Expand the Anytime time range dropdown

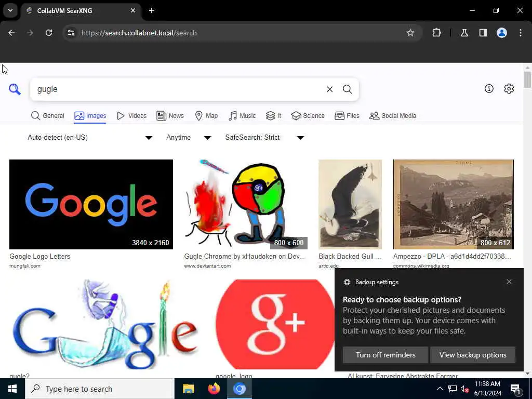[189, 137]
